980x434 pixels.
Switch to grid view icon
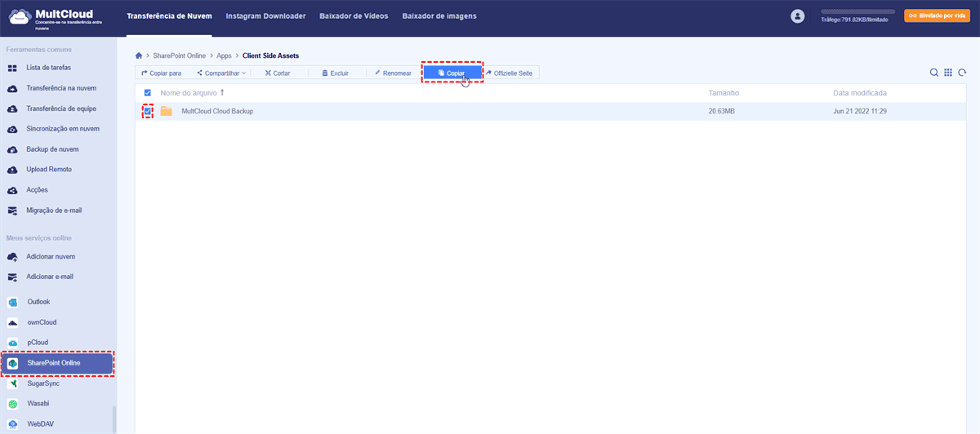[x=948, y=73]
